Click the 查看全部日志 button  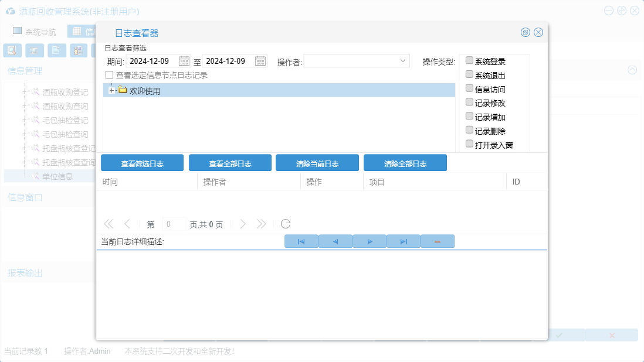(230, 163)
